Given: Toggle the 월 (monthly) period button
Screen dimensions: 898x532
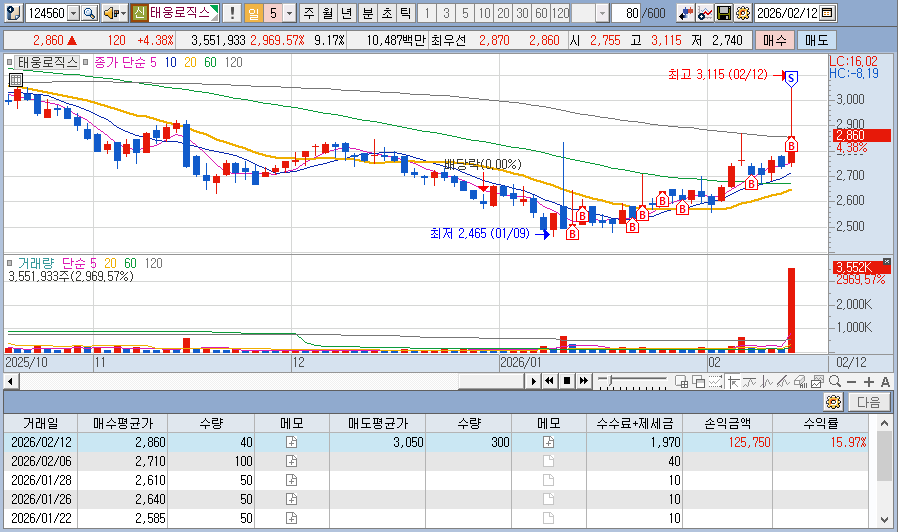Looking at the screenshot, I should tap(328, 13).
